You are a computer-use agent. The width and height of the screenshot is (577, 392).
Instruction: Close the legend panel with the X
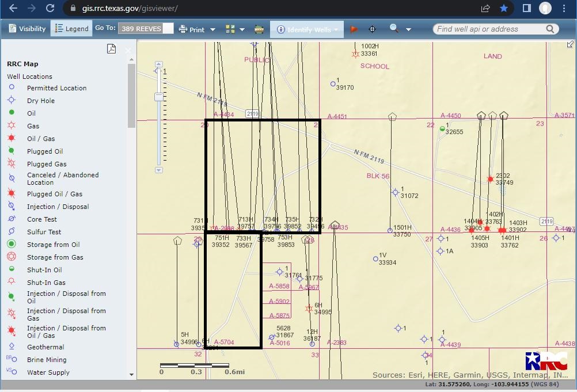128,51
